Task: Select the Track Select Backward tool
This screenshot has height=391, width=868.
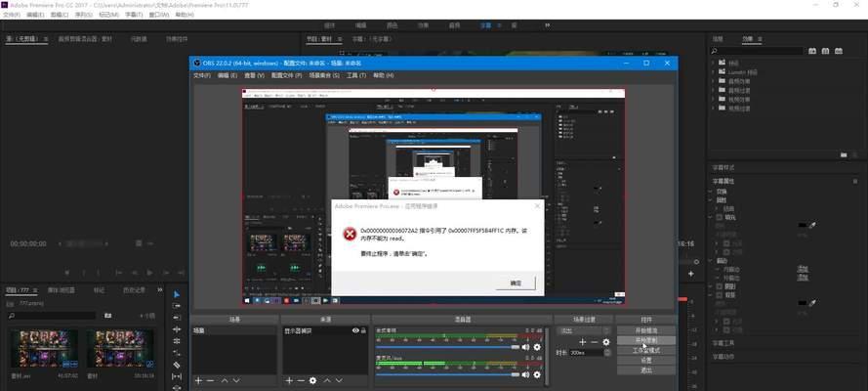Action: 177,318
